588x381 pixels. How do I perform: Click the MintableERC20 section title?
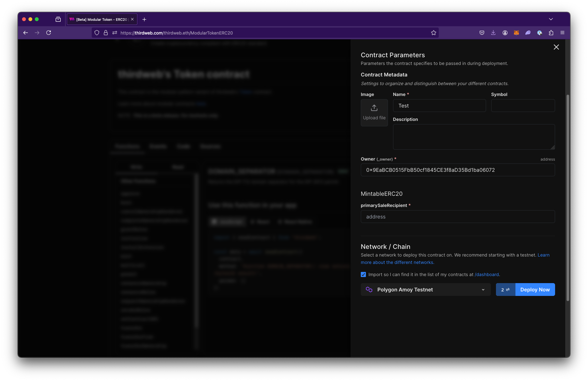click(x=382, y=194)
